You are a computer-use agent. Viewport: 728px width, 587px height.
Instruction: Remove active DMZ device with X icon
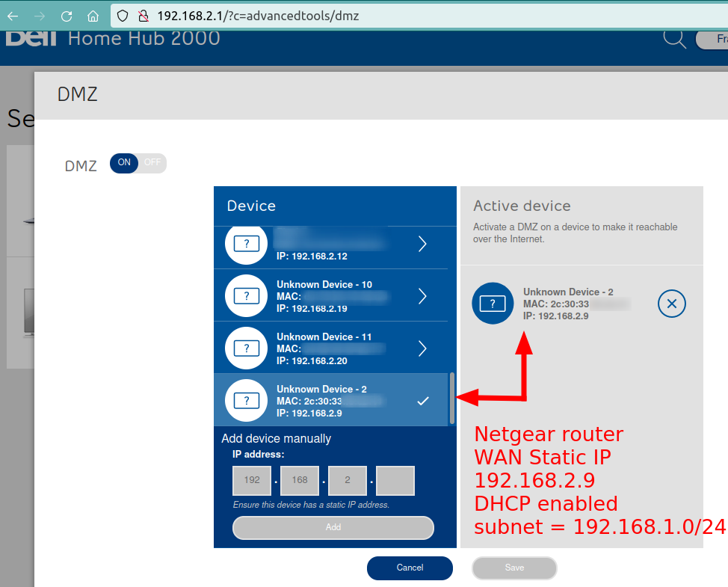click(671, 304)
